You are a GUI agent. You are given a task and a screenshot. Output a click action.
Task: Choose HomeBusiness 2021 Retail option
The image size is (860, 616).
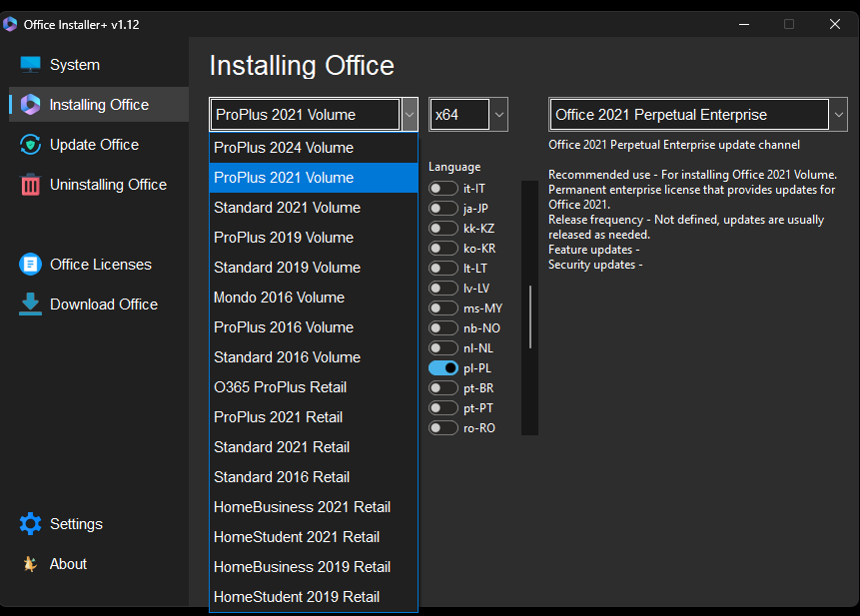[x=314, y=507]
